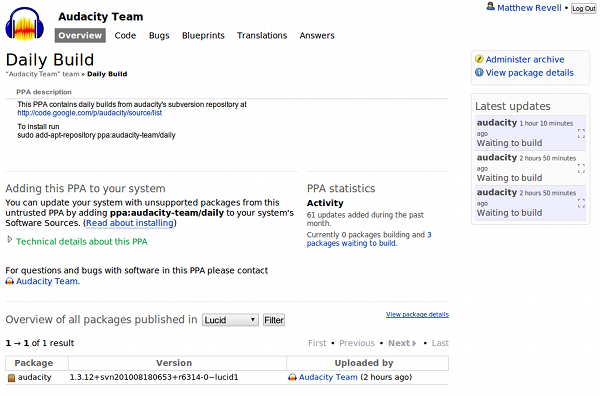The image size is (600, 396).
Task: Click the Filter button
Action: [x=274, y=320]
